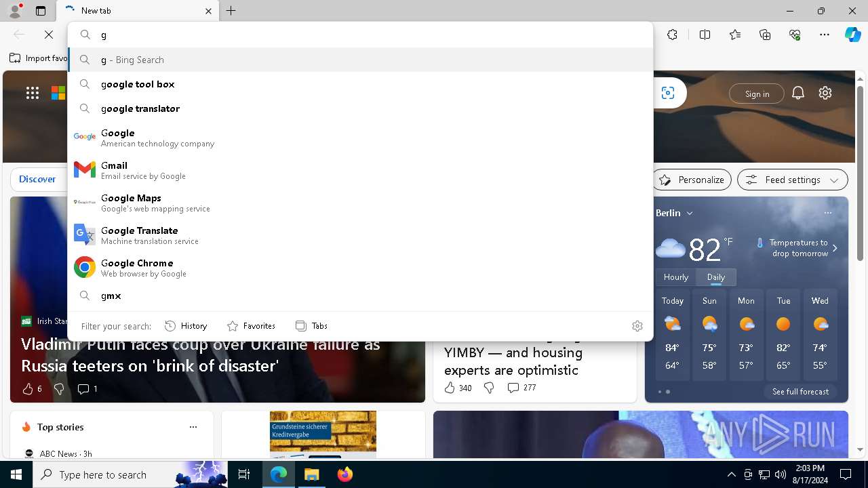This screenshot has height=488, width=868.
Task: Open the Extensions icon
Action: (x=672, y=35)
